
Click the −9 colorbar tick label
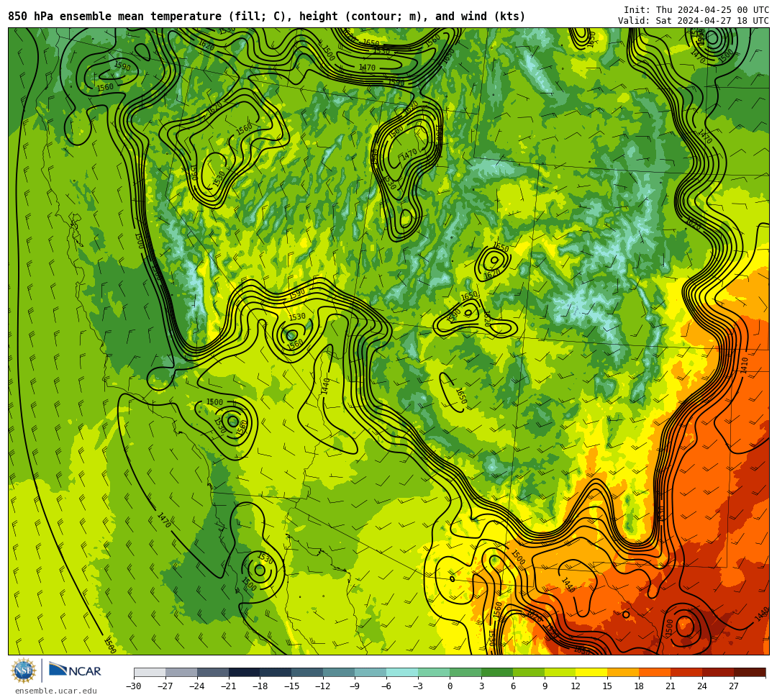click(355, 686)
